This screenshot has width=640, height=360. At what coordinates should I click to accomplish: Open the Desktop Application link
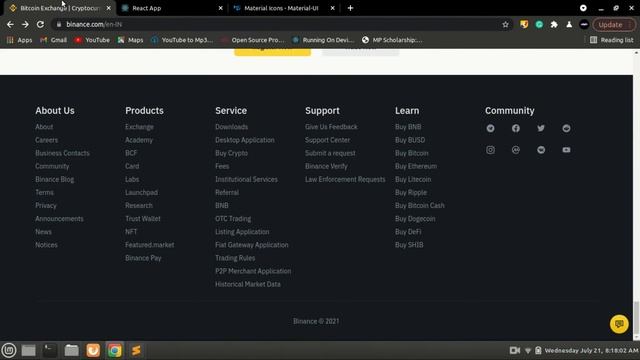pyautogui.click(x=245, y=140)
